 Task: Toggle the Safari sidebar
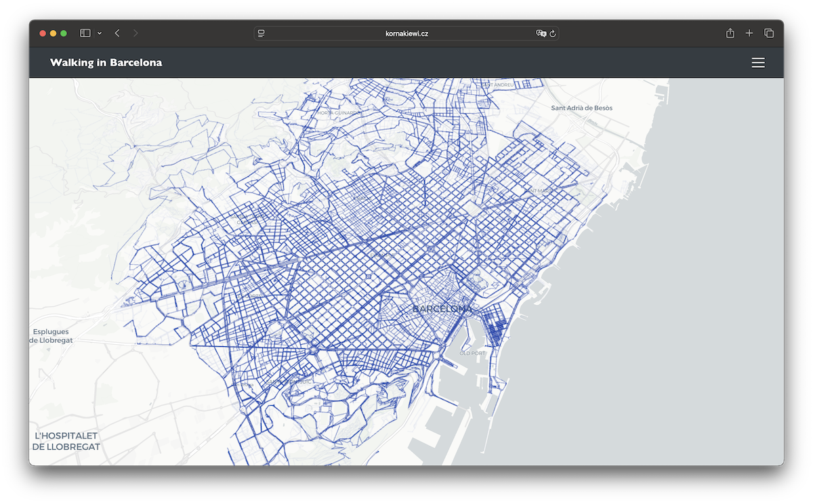click(85, 33)
